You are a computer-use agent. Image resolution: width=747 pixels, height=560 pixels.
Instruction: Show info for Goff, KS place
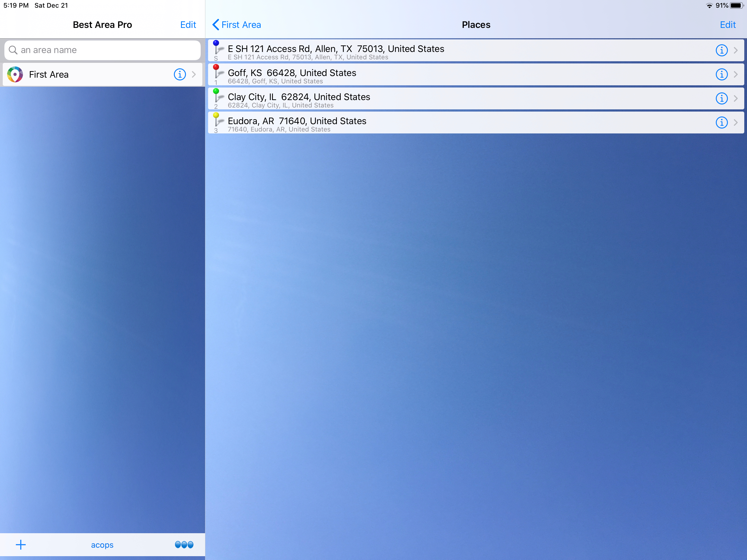(721, 74)
